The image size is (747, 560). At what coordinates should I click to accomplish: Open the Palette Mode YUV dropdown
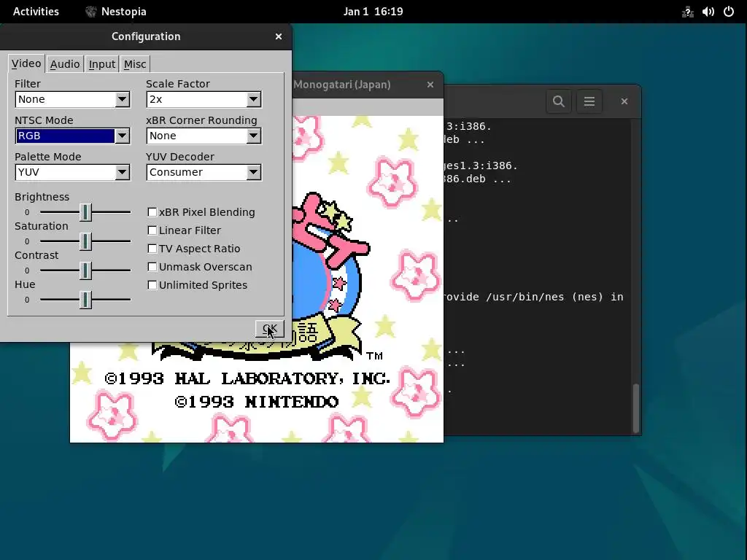point(72,172)
